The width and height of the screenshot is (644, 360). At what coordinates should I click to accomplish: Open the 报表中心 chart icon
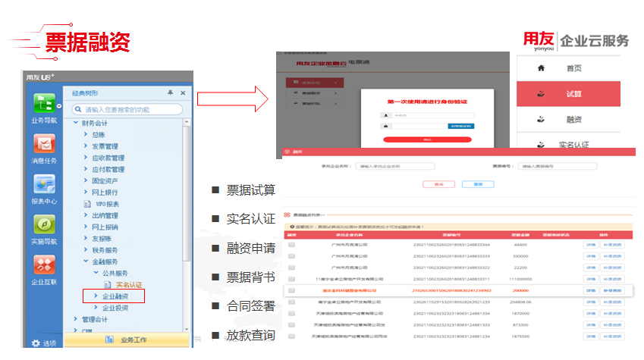[x=44, y=184]
